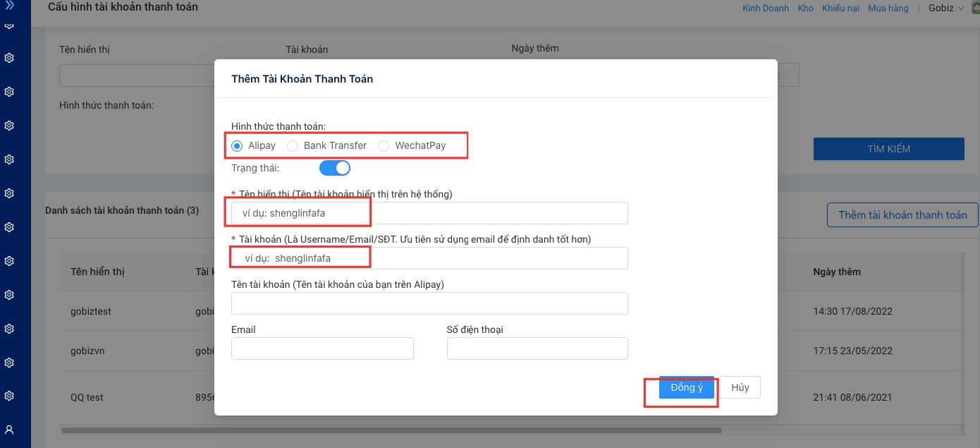The width and height of the screenshot is (980, 448).
Task: Expand the sidebar with double-chevron icon
Action: pyautogui.click(x=9, y=5)
